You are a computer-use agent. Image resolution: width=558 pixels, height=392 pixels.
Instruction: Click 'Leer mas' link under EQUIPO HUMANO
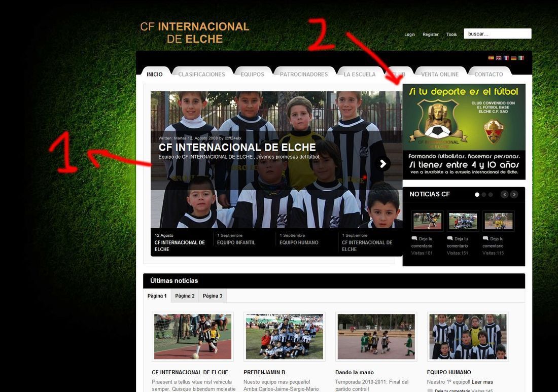482,382
